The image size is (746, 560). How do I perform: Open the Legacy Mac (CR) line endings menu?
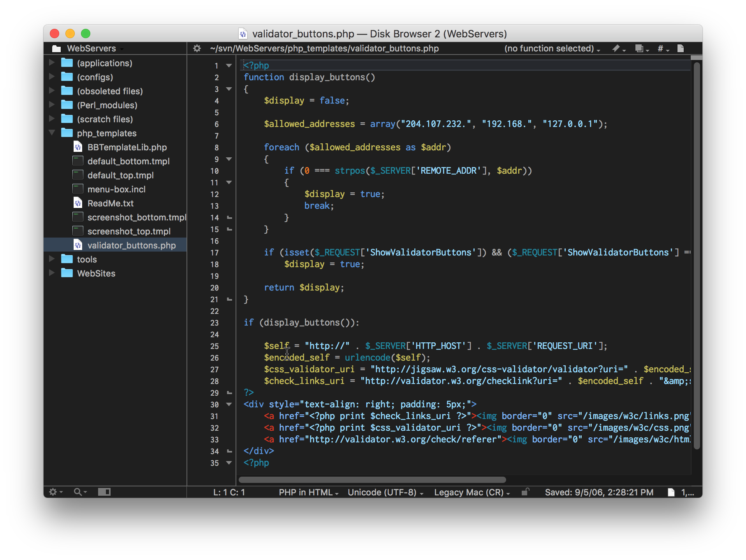click(x=471, y=492)
